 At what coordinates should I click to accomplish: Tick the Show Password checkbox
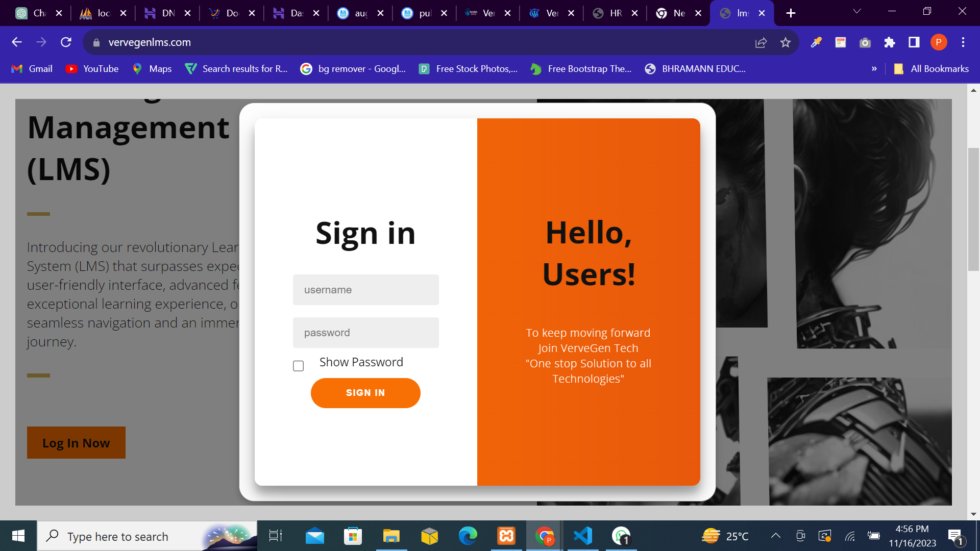click(x=299, y=366)
